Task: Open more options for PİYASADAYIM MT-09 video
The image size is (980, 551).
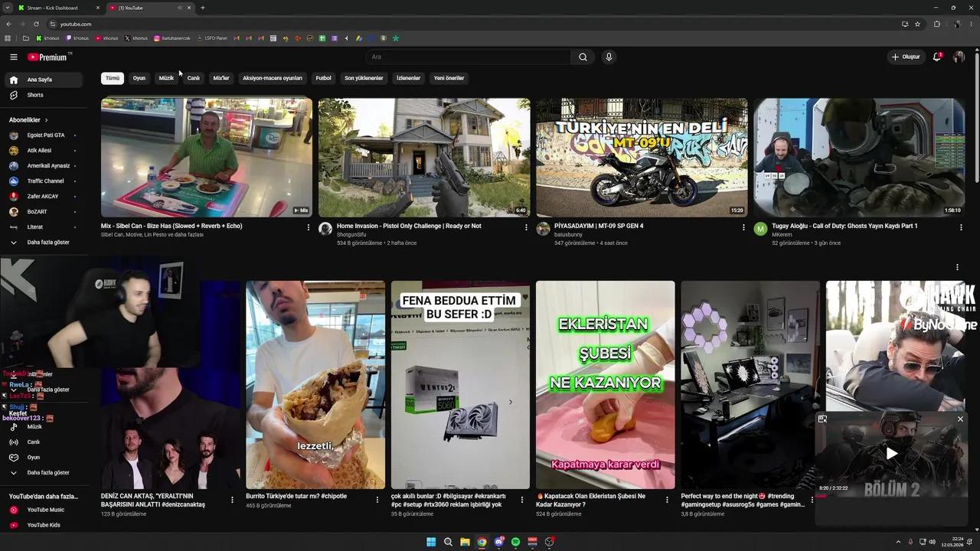Action: 743,227
